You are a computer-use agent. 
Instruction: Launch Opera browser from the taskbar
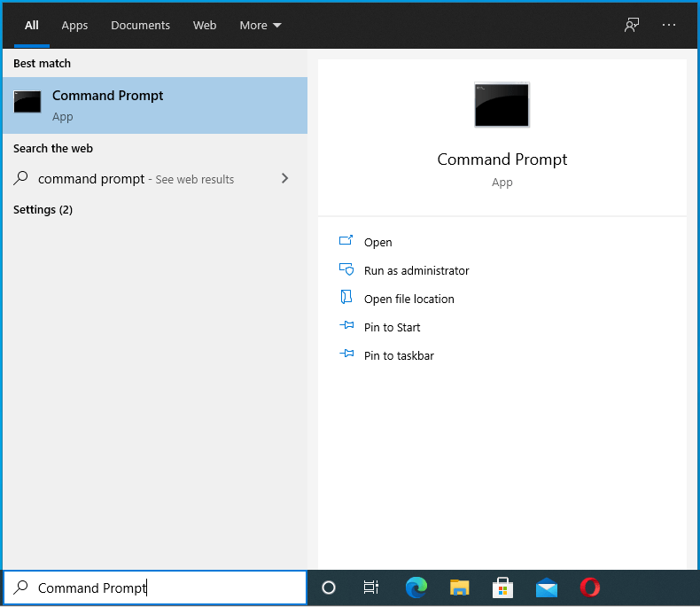point(590,588)
